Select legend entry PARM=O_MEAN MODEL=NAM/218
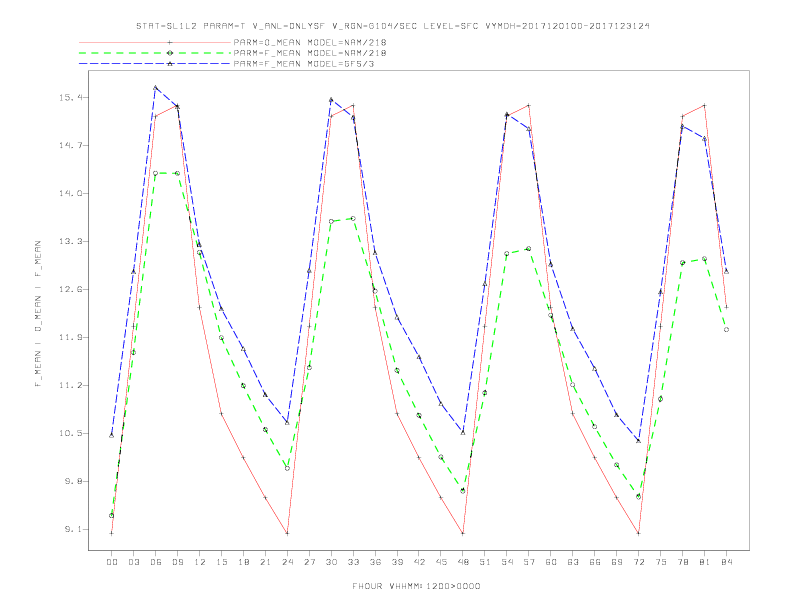 pos(310,42)
